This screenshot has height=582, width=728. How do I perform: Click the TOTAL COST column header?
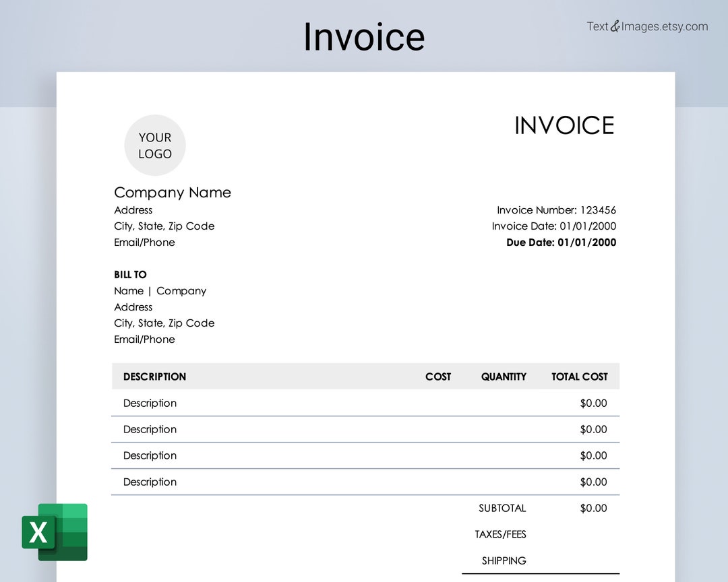579,377
